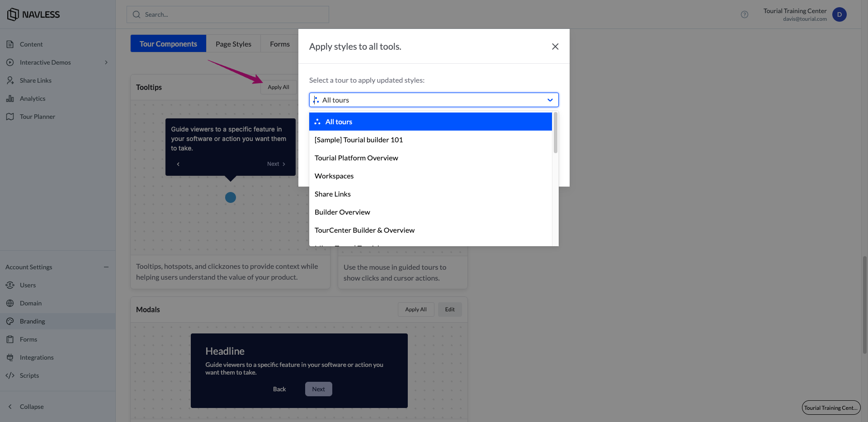Open Integrations via its plug icon
868x422 pixels.
click(10, 357)
